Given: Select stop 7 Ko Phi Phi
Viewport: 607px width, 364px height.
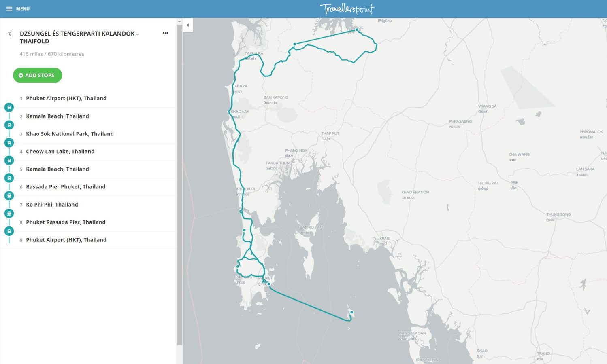Looking at the screenshot, I should (x=52, y=205).
